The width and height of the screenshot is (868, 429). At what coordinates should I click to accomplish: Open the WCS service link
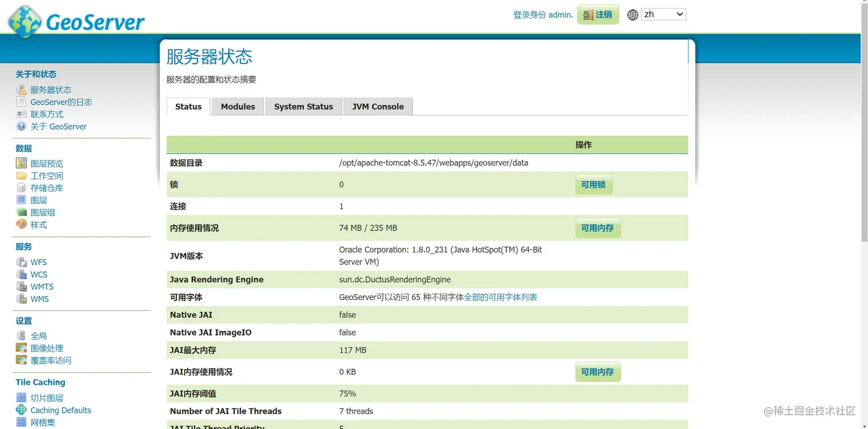coord(39,274)
